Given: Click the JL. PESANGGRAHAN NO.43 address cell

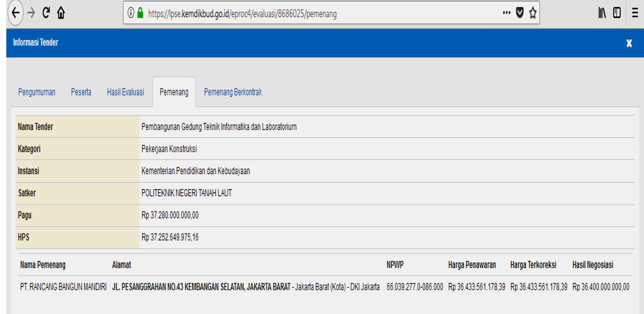Looking at the screenshot, I should 246,287.
